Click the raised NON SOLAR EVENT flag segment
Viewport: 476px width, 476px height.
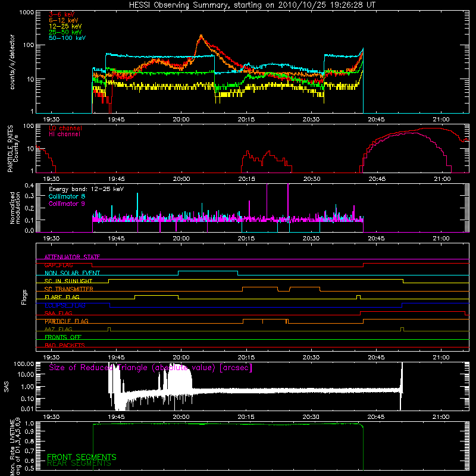pos(208,271)
